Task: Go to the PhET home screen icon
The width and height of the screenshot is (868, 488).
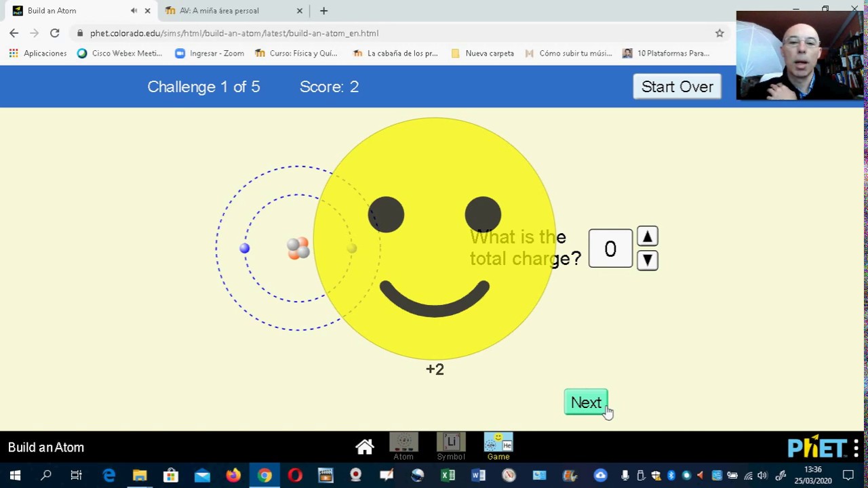Action: (x=365, y=447)
